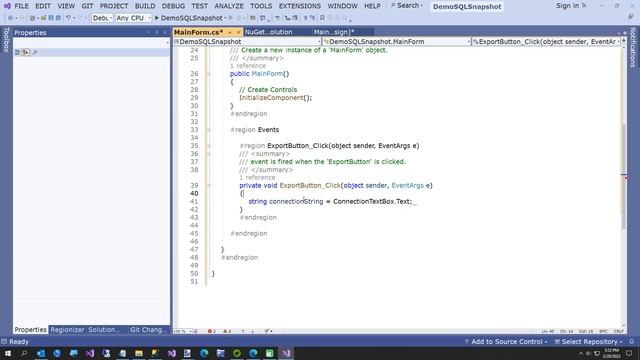Click the Undo toolbar icon
The width and height of the screenshot is (640, 360).
69,18
